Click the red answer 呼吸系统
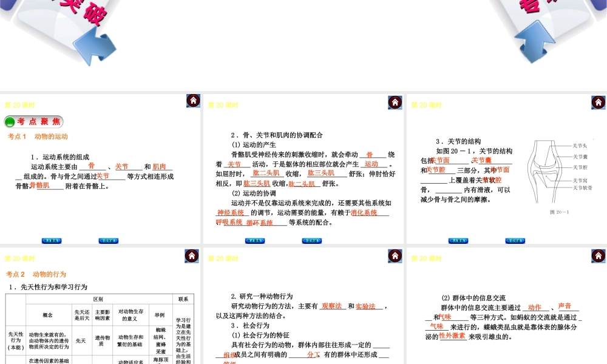This screenshot has width=607, height=364. tap(229, 222)
